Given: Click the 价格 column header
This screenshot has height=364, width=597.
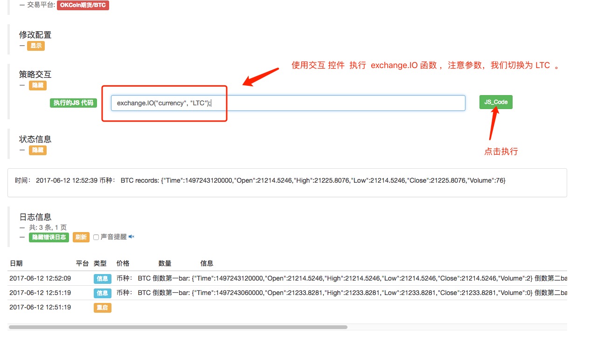Looking at the screenshot, I should tap(123, 263).
